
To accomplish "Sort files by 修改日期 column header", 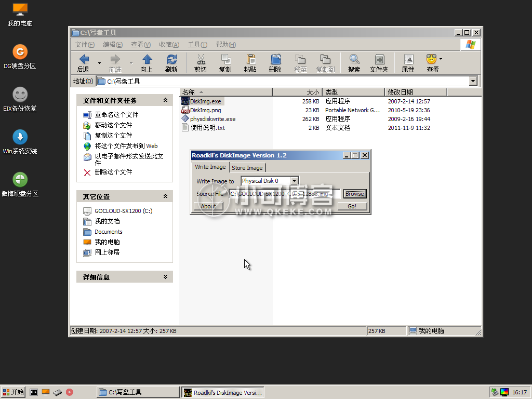I will (x=416, y=92).
